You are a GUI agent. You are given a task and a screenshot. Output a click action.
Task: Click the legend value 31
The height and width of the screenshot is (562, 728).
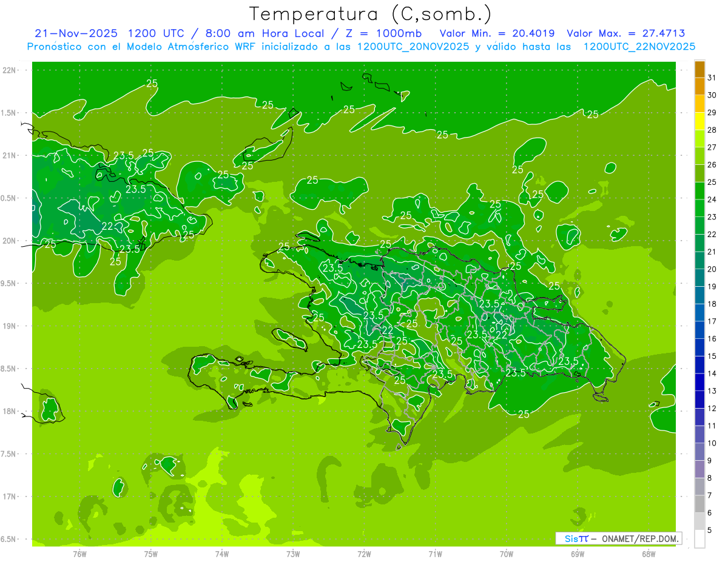(712, 78)
